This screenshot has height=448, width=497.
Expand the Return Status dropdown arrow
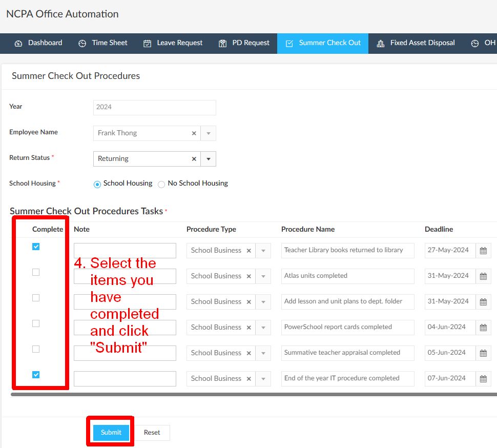click(x=209, y=159)
